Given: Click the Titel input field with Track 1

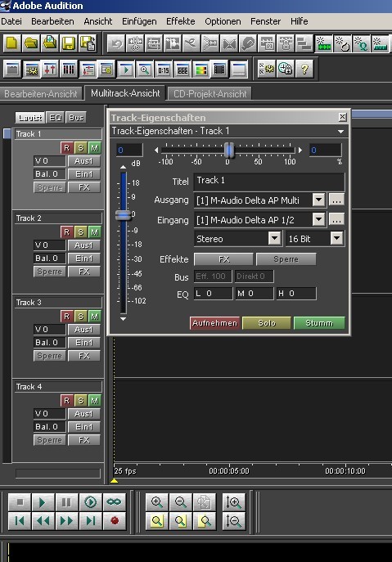Looking at the screenshot, I should (269, 182).
